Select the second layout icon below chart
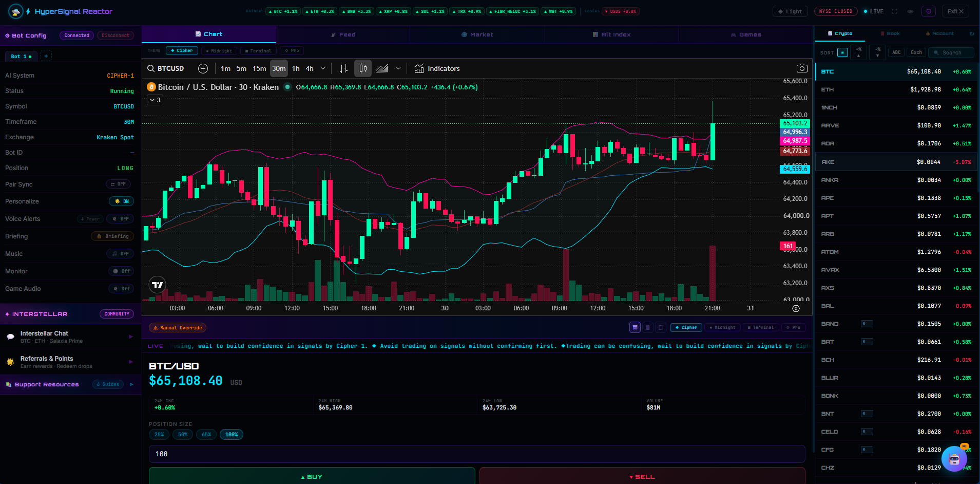 (x=648, y=327)
